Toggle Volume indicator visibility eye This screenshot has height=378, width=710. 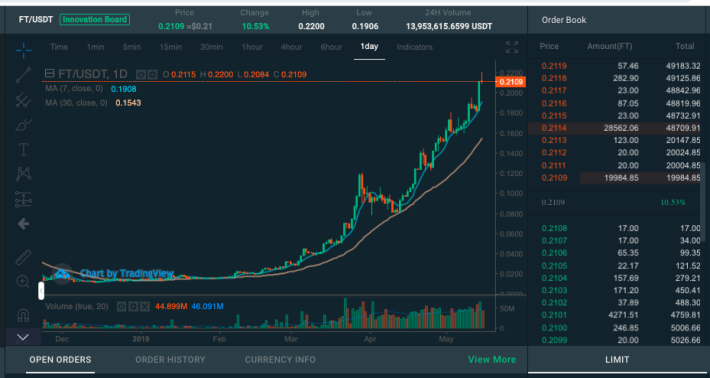click(x=121, y=307)
